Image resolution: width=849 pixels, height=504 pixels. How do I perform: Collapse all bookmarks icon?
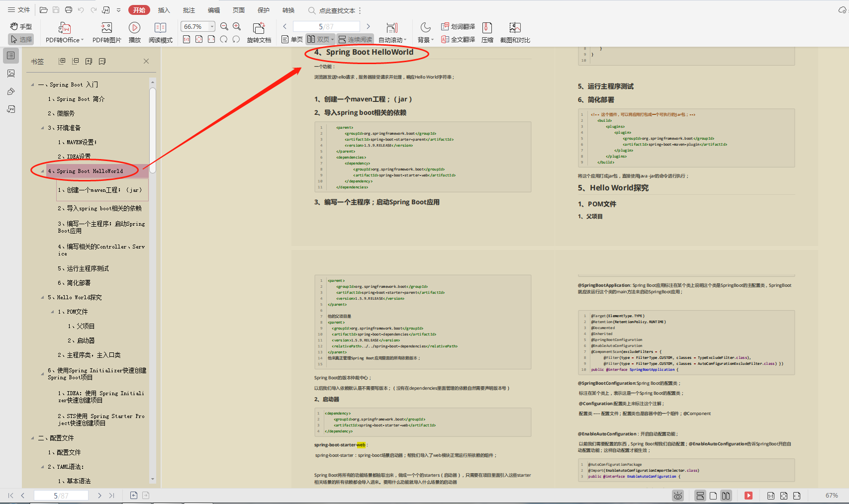tap(76, 61)
